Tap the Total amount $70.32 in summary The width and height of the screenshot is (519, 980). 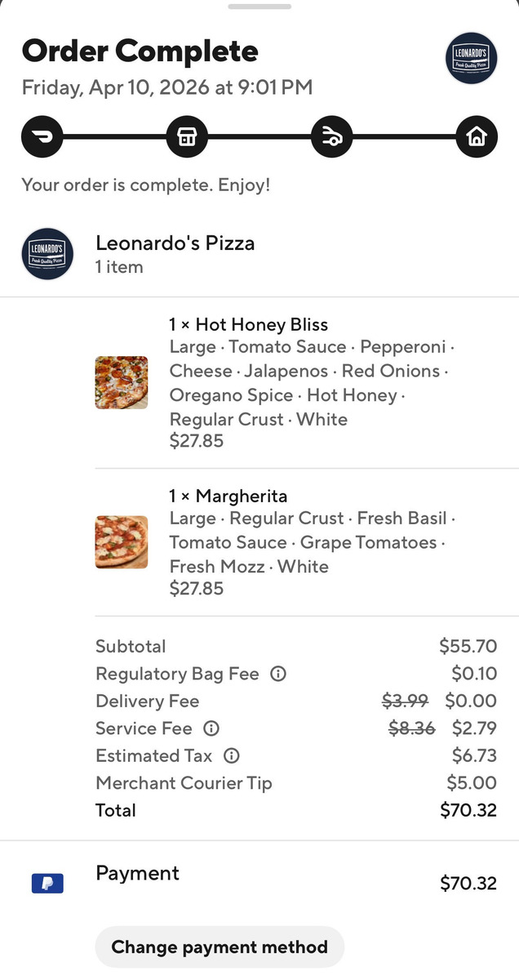coord(468,810)
